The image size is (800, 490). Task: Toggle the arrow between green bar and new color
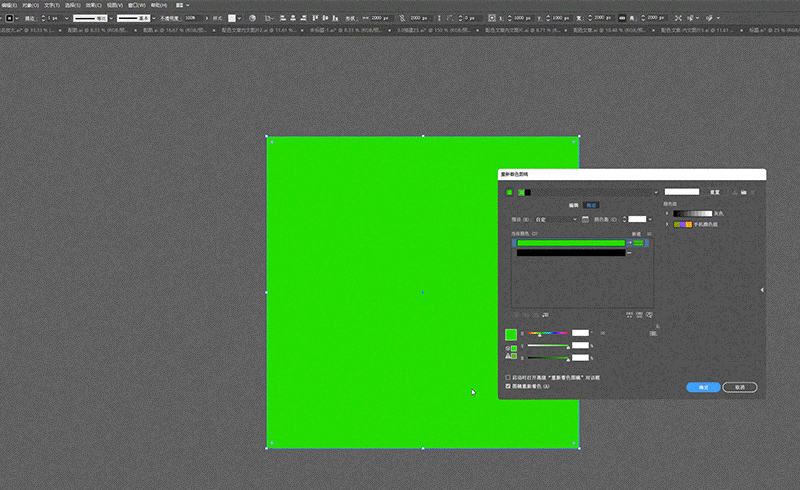[629, 243]
